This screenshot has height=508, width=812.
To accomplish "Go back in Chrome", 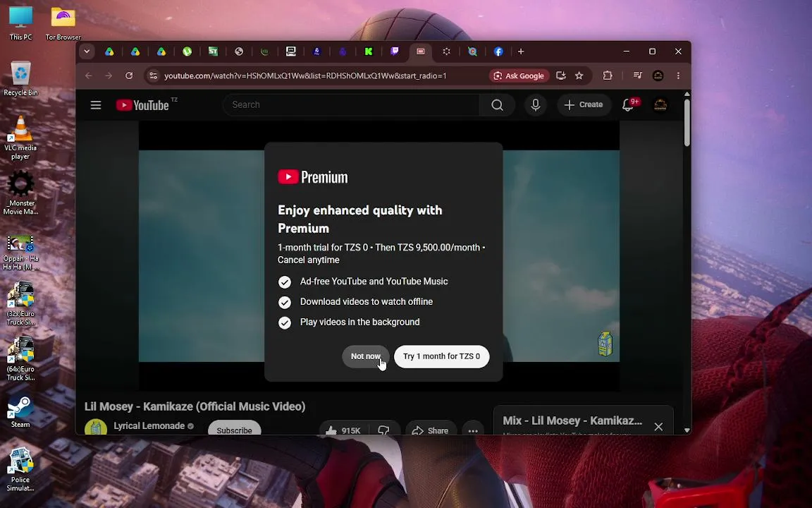I will click(89, 75).
